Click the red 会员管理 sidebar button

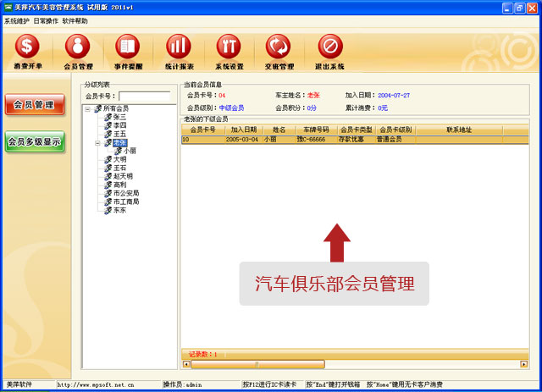pos(35,105)
